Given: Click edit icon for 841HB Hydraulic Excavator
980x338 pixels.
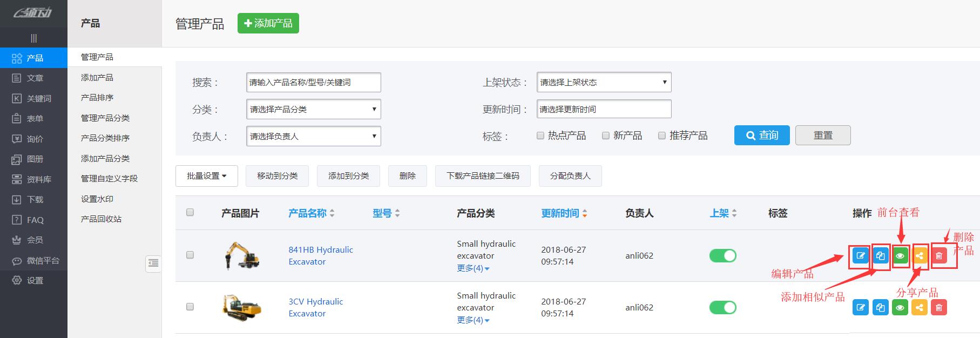Looking at the screenshot, I should 861,256.
